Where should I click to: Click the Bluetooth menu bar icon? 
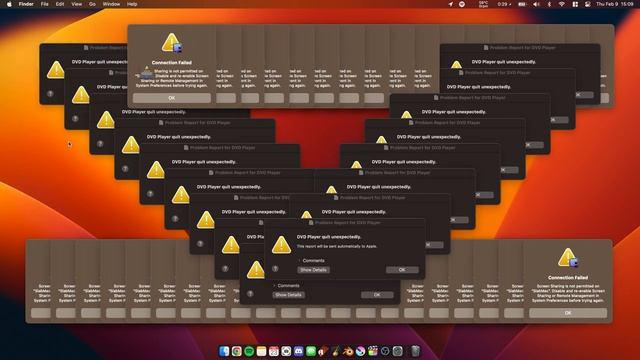coord(549,4)
